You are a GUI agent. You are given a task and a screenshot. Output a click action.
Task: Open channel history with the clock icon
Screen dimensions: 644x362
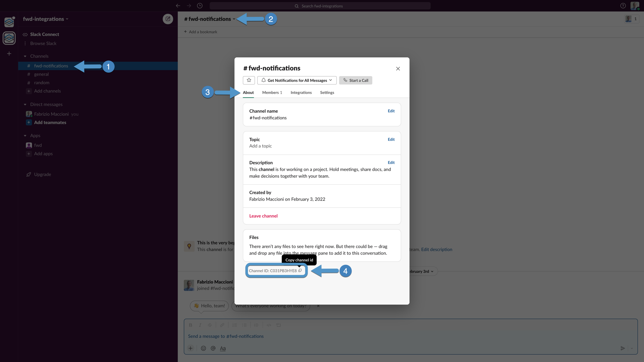(x=200, y=6)
